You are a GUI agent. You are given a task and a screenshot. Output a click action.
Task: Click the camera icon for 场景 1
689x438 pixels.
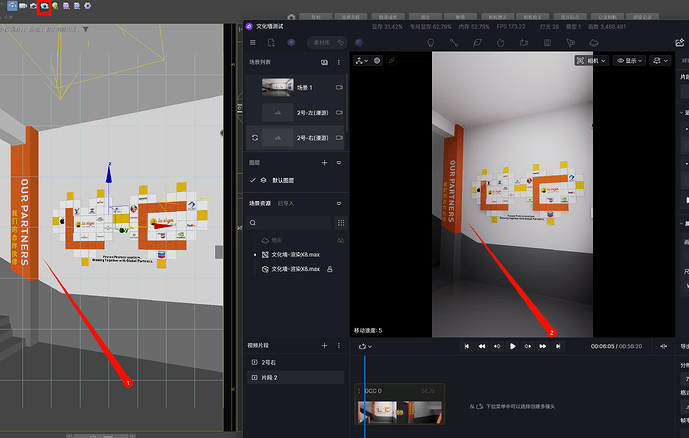339,87
